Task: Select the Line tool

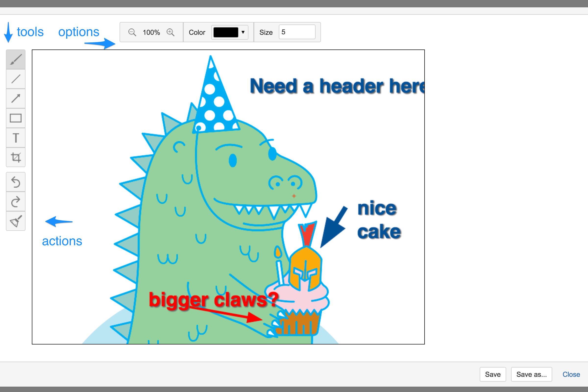Action: click(15, 79)
